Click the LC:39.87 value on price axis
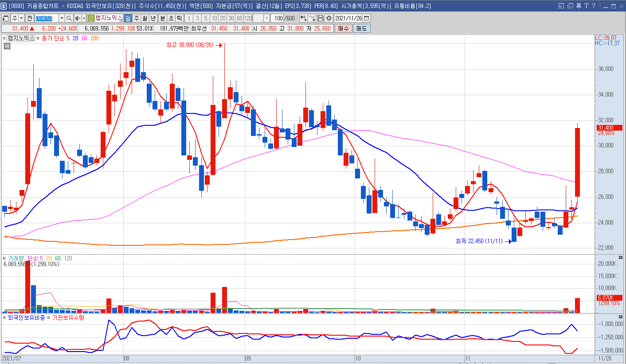Image resolution: width=626 pixels, height=364 pixels. coord(606,38)
